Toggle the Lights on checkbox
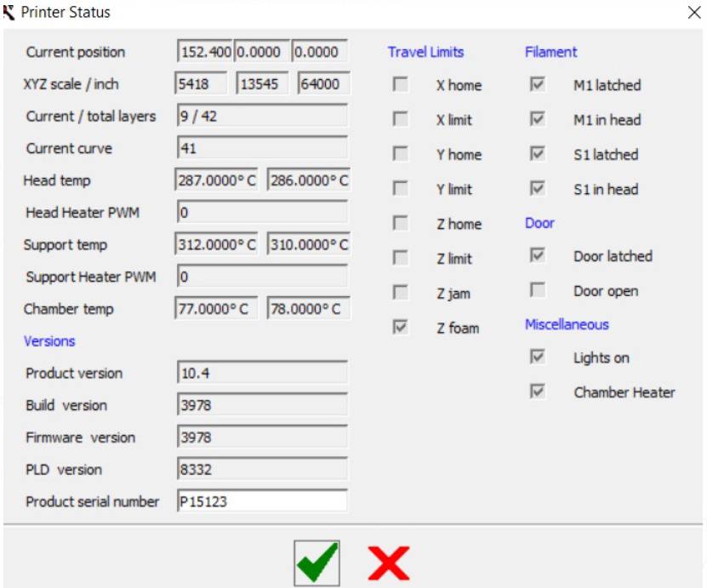Viewport: 707px width, 588px height. [537, 357]
